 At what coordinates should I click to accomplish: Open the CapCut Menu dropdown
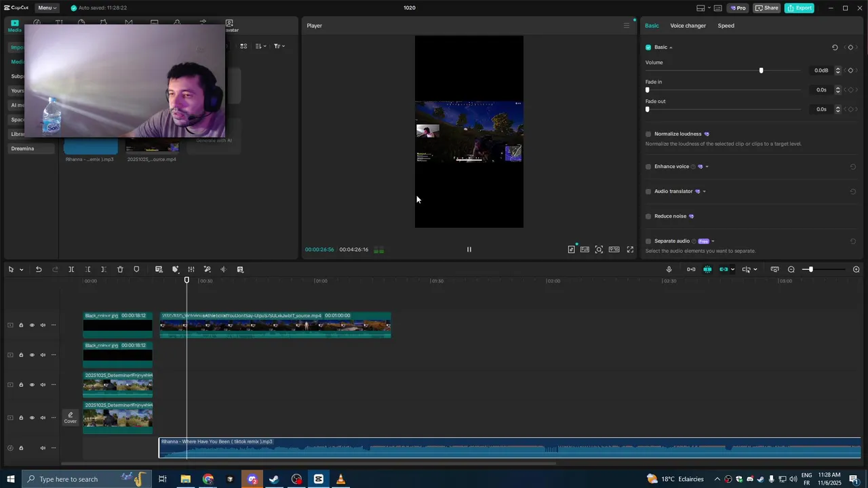(47, 8)
